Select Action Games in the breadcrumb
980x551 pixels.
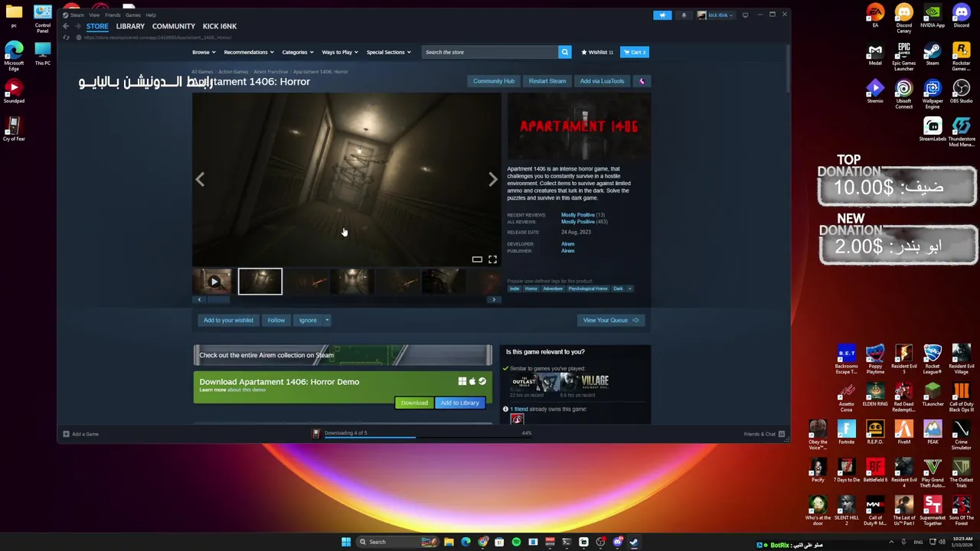234,72
